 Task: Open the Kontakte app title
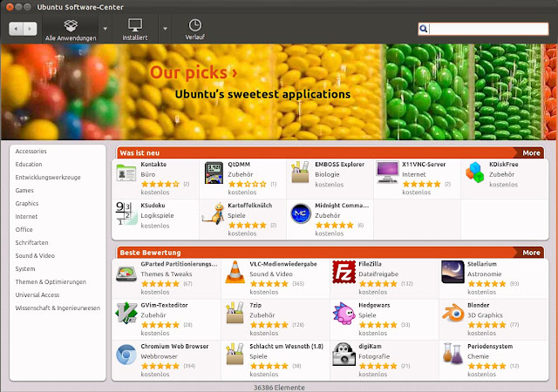pyautogui.click(x=153, y=165)
